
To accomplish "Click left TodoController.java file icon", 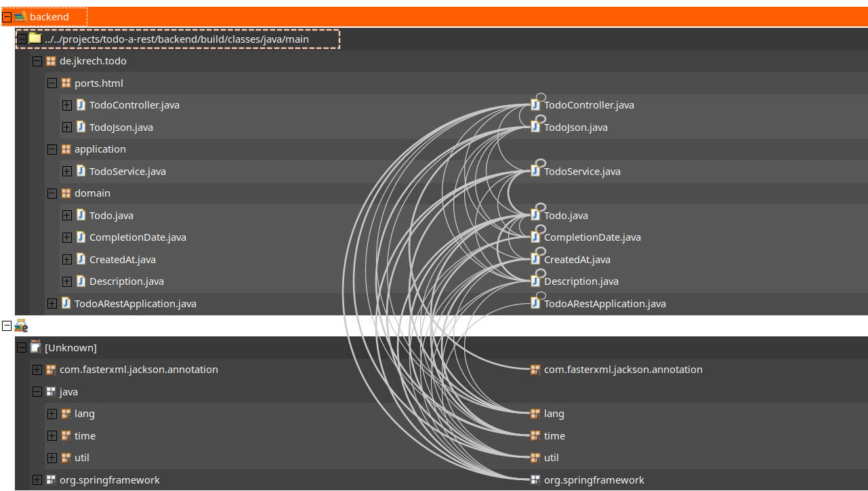I will click(x=81, y=105).
